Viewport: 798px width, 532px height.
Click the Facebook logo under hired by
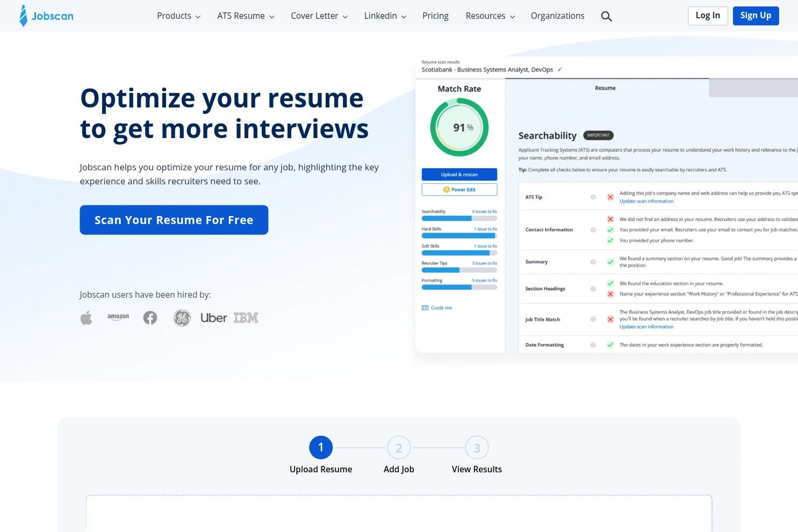tap(150, 318)
